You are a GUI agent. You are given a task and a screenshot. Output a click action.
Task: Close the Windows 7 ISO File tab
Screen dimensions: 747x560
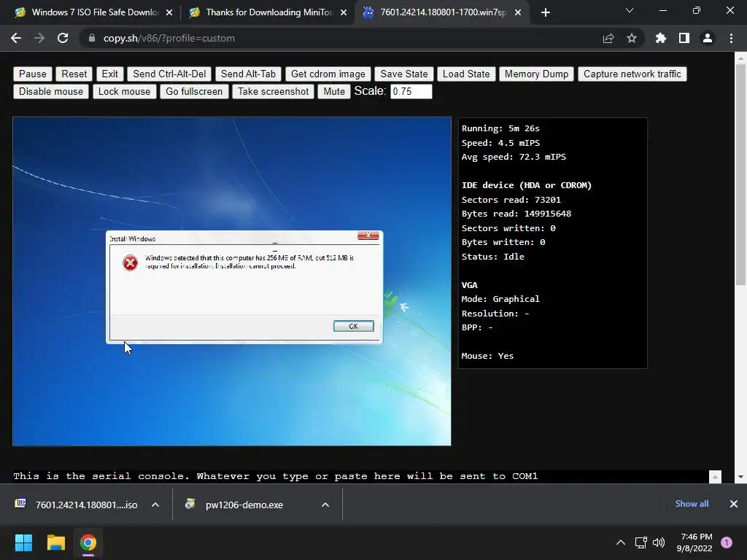(x=169, y=12)
